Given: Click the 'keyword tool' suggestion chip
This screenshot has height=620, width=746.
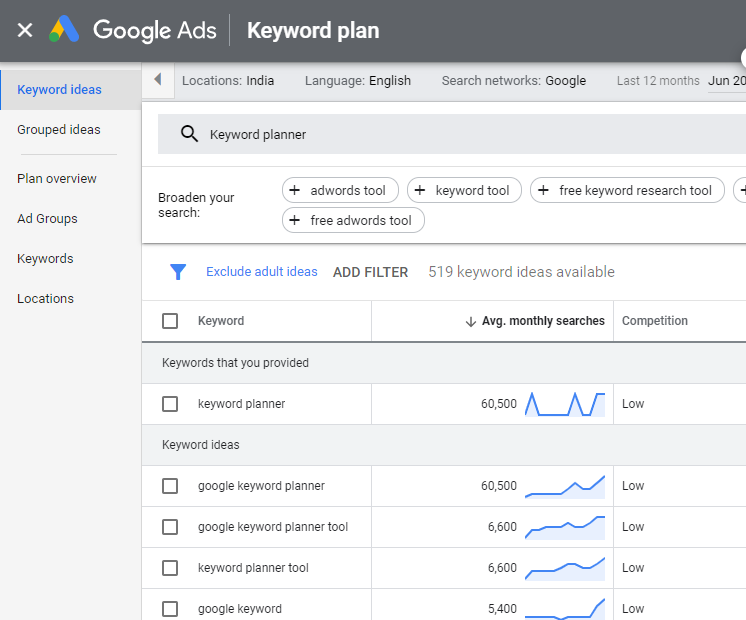Looking at the screenshot, I should (464, 190).
